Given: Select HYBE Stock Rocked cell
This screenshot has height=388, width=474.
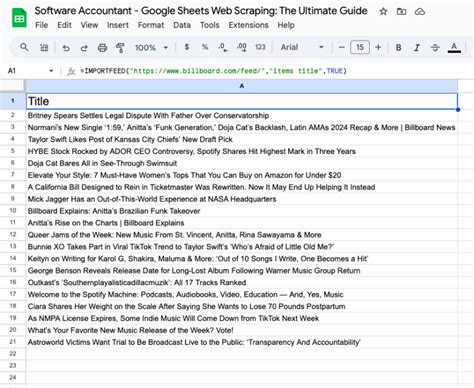Looking at the screenshot, I should [x=242, y=151].
